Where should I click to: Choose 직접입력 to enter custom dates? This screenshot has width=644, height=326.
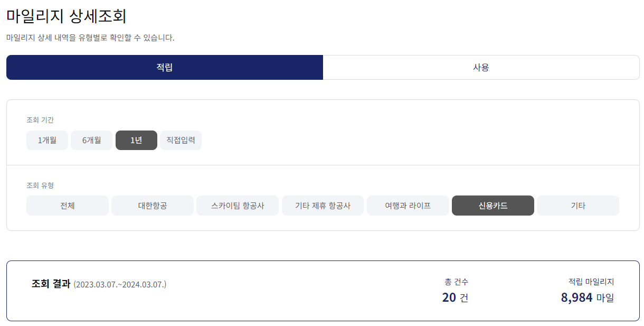[181, 140]
